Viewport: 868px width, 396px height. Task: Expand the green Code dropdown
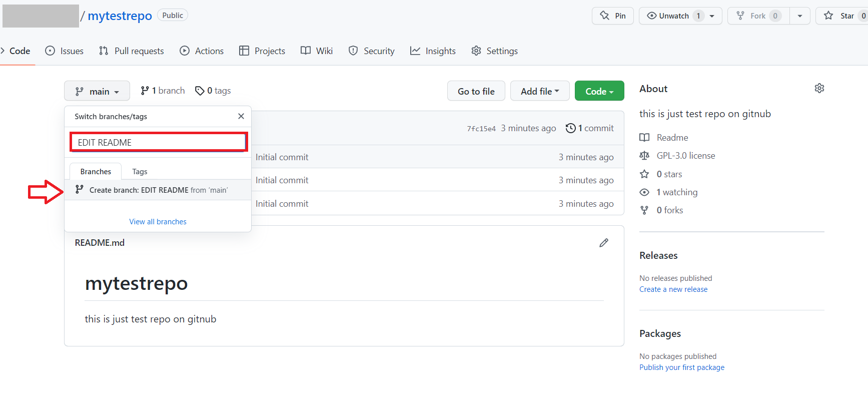point(599,91)
